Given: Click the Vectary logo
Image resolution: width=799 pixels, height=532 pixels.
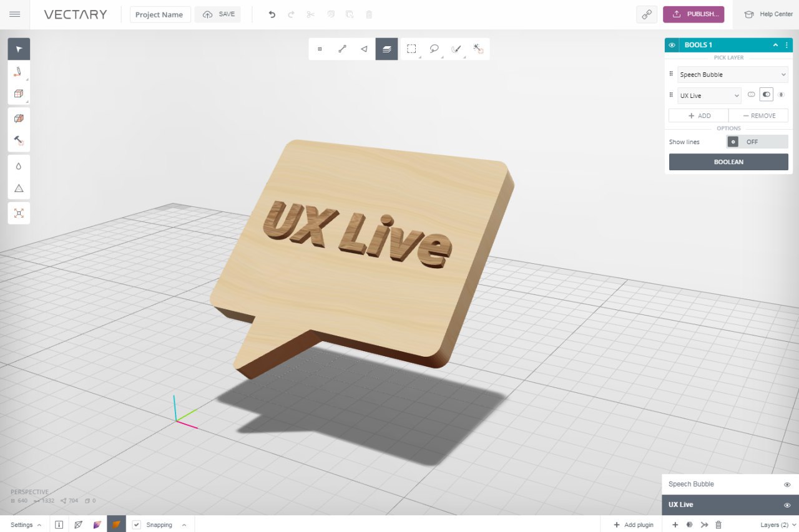Looking at the screenshot, I should click(76, 14).
